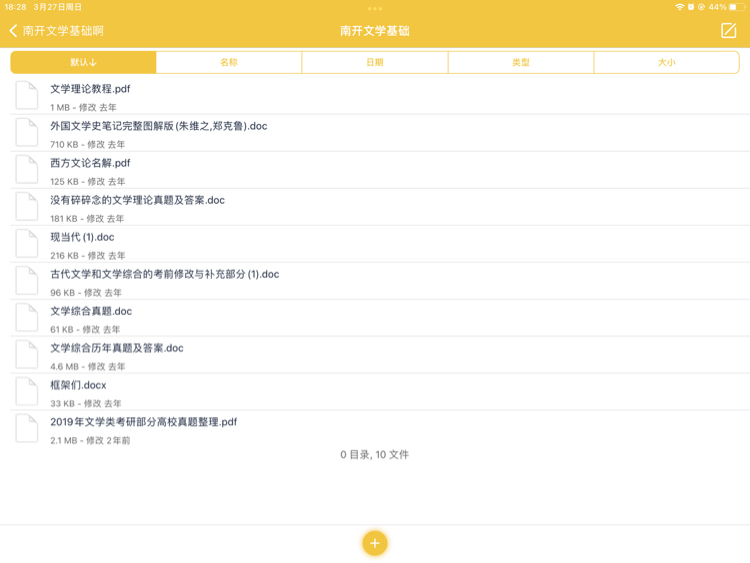Image resolution: width=750 pixels, height=563 pixels.
Task: Sort files by 日期 tab
Action: pos(375,62)
